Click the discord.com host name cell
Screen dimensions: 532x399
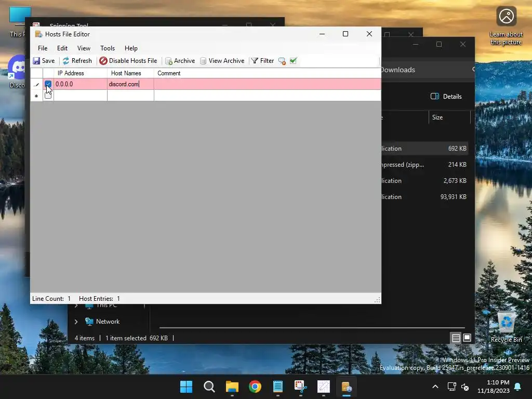(130, 84)
